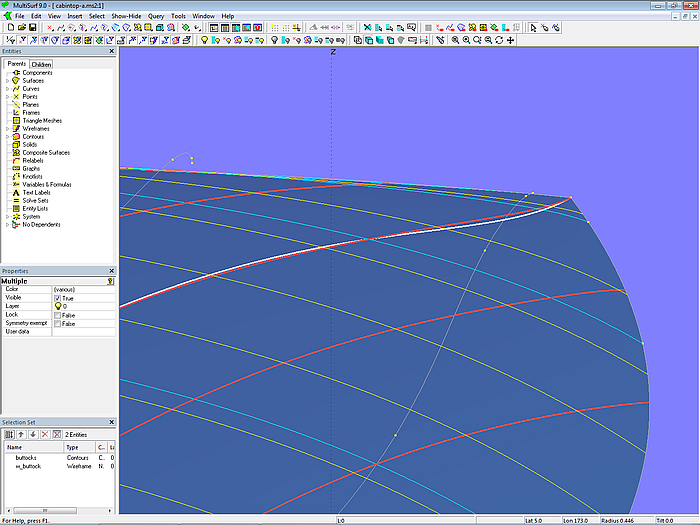Image resolution: width=700 pixels, height=525 pixels.
Task: Expand the Surfaces tree node
Action: click(x=7, y=81)
